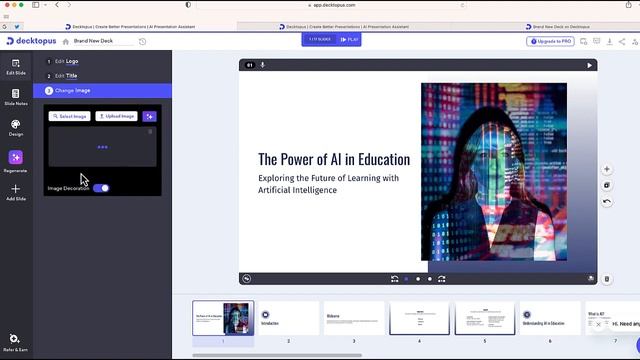
Task: Click the microphone record icon on slide
Action: [262, 65]
